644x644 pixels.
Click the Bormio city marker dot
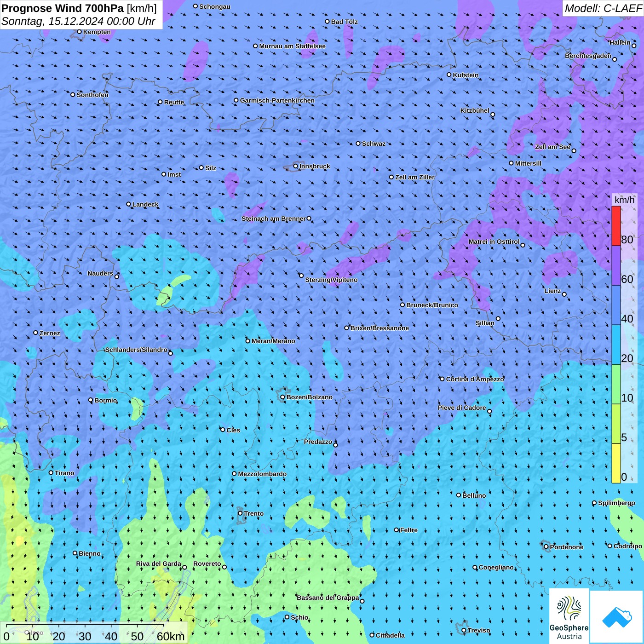click(x=91, y=400)
